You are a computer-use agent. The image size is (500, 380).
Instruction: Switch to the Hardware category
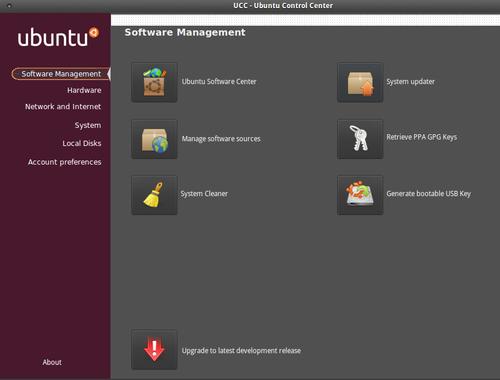(x=84, y=90)
